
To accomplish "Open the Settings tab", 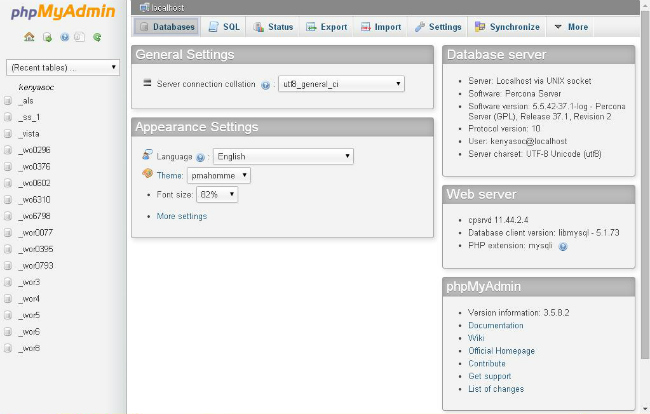I will (438, 27).
